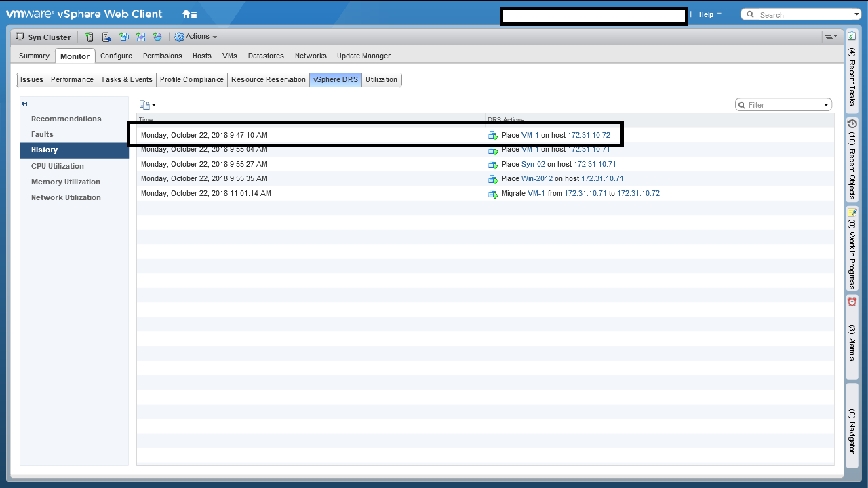
Task: Click the New Virtual Machine toolbar icon
Action: click(123, 37)
